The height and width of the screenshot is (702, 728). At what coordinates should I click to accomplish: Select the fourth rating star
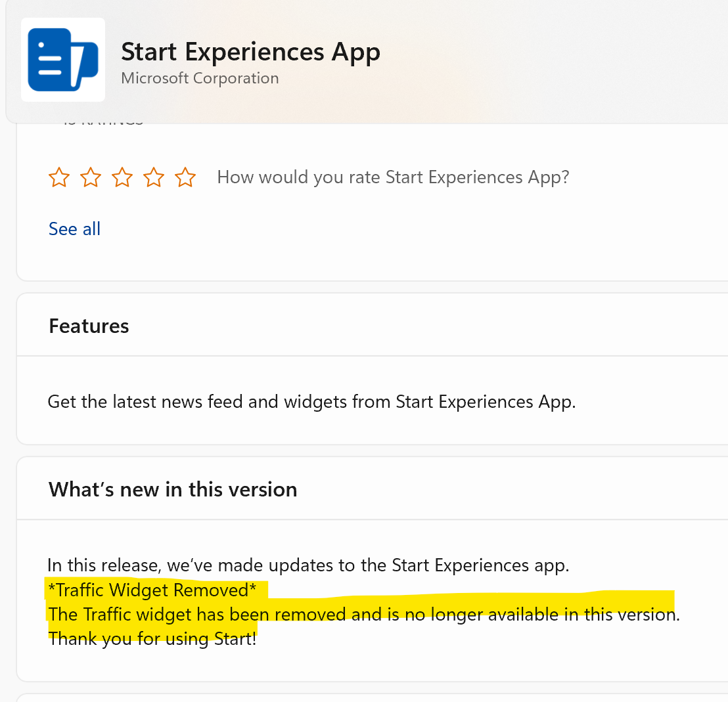pyautogui.click(x=153, y=177)
